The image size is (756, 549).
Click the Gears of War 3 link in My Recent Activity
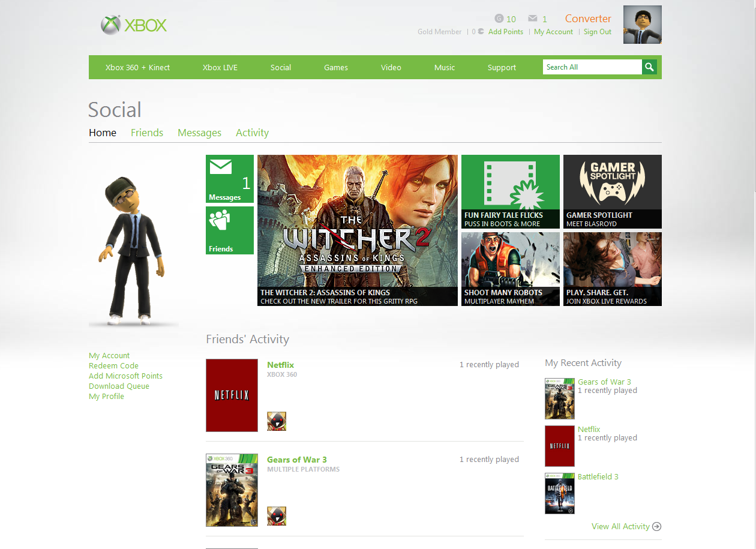pos(604,382)
